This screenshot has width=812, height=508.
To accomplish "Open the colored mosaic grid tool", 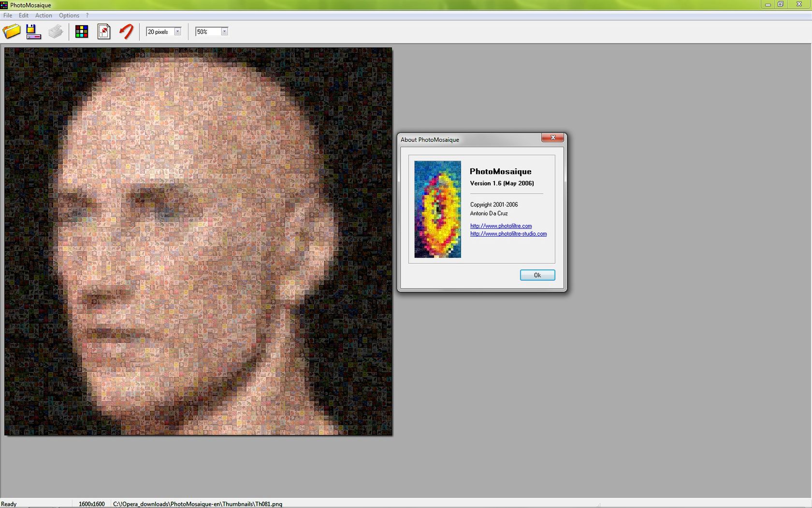I will (x=82, y=31).
